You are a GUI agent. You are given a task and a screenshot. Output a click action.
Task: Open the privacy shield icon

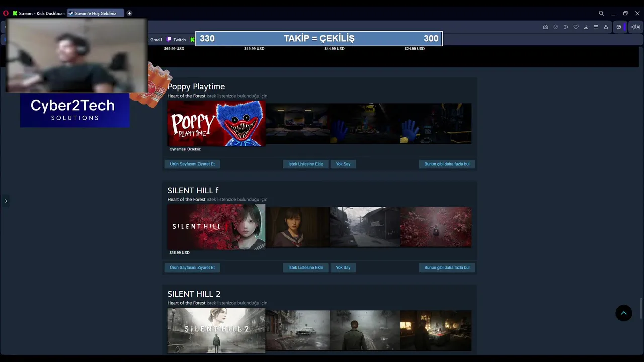(x=555, y=27)
